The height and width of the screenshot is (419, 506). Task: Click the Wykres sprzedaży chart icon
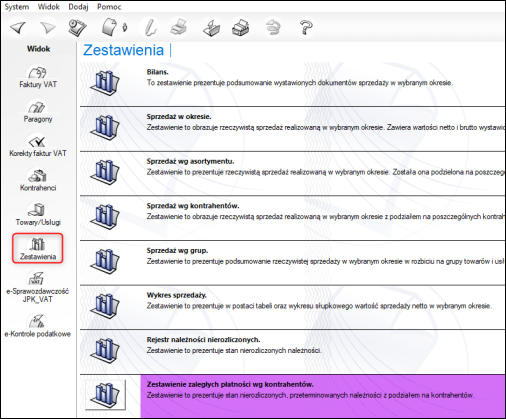tap(105, 307)
